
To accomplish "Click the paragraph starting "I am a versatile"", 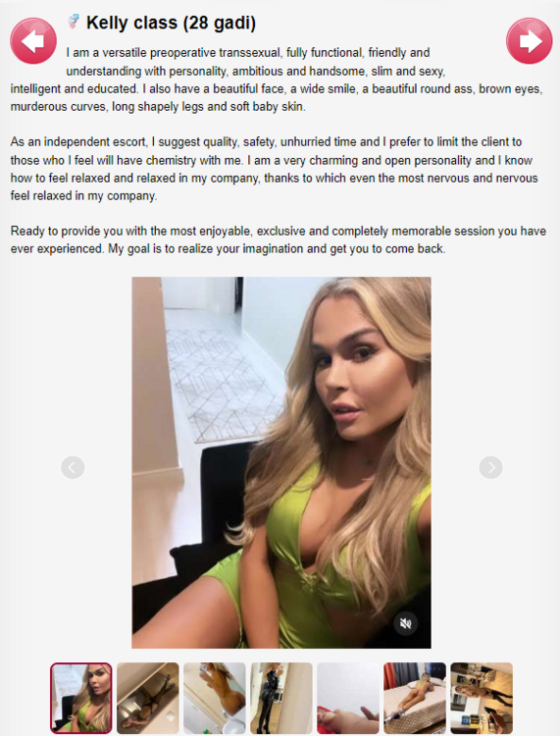I will coord(277,79).
